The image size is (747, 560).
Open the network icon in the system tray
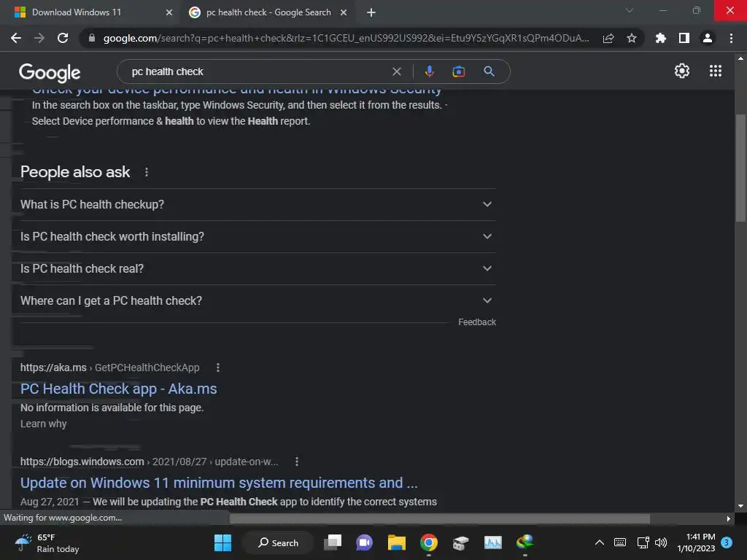point(643,542)
